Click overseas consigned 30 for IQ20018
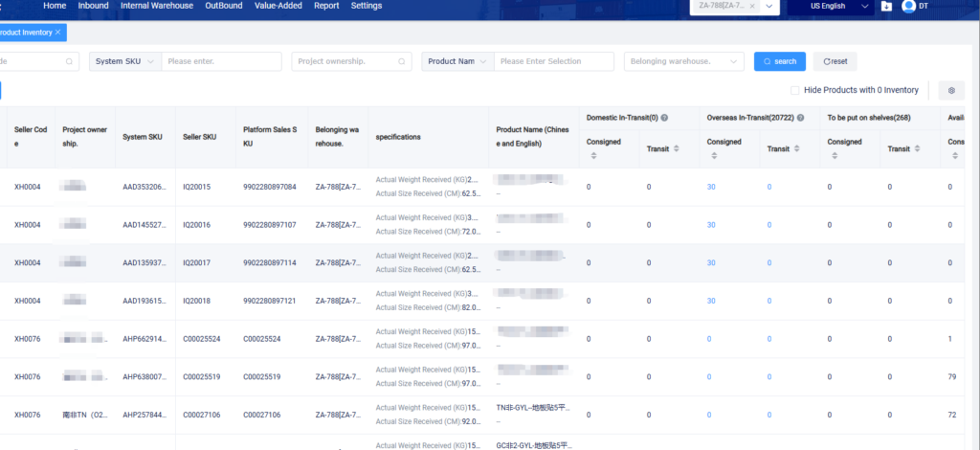The width and height of the screenshot is (980, 450). 711,301
